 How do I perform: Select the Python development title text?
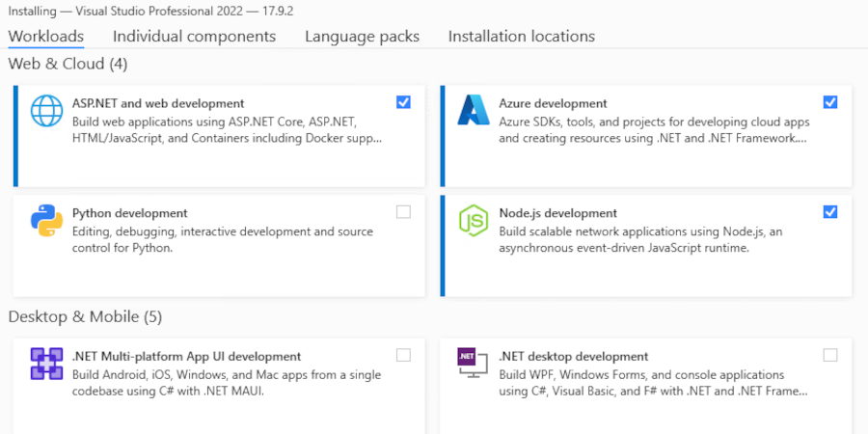(129, 213)
